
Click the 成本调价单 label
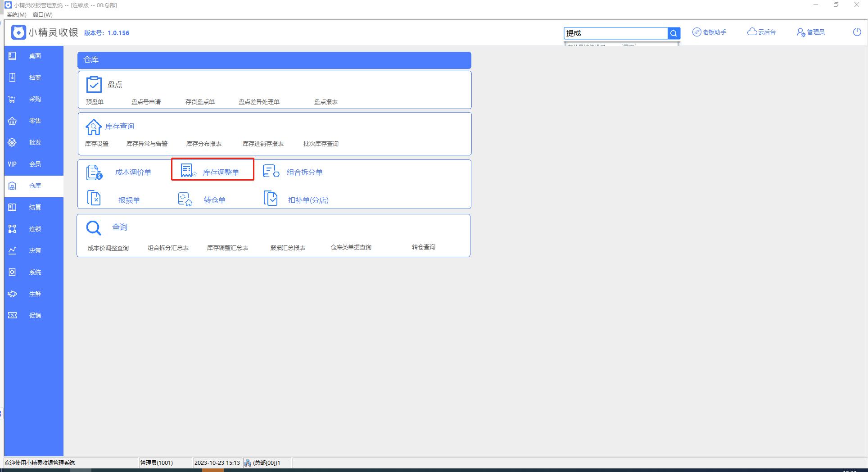pos(133,172)
